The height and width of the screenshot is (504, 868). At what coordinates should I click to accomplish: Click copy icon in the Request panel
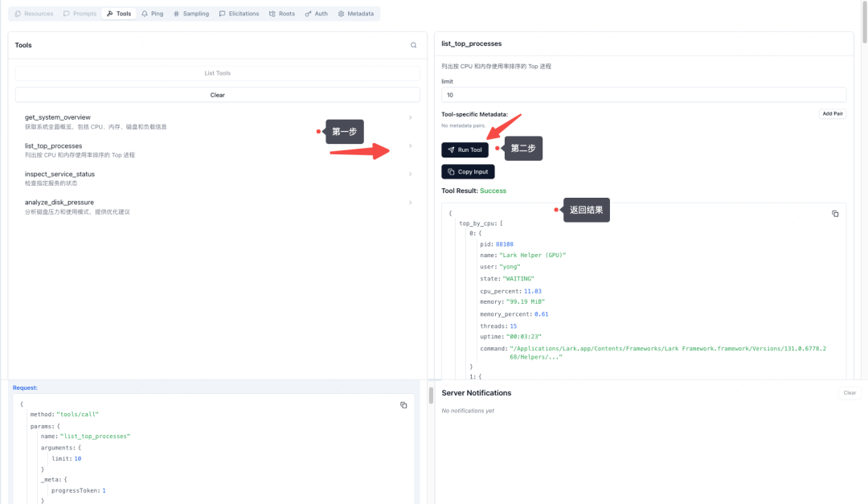(403, 405)
